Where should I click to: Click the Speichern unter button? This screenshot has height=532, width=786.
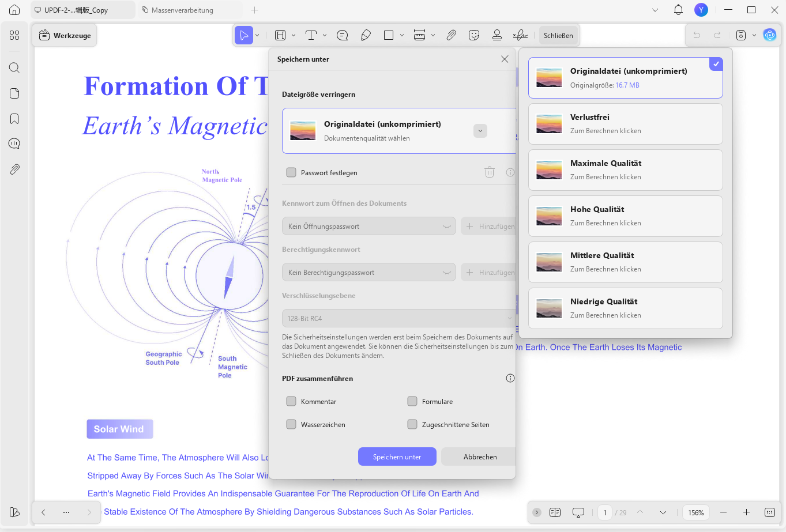pos(397,456)
